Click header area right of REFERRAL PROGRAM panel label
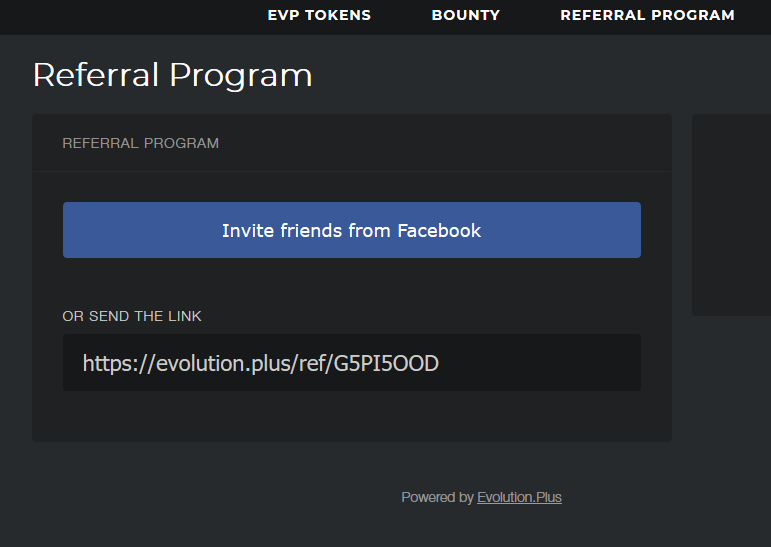 pyautogui.click(x=450, y=143)
